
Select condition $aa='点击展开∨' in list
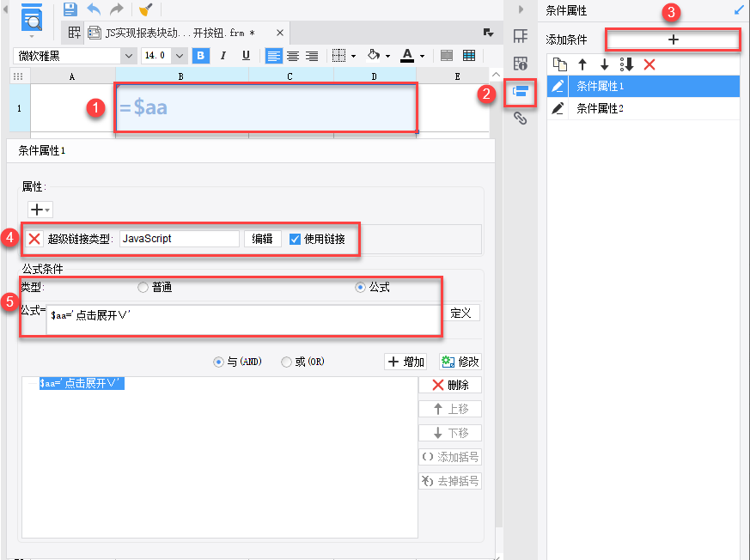(82, 383)
